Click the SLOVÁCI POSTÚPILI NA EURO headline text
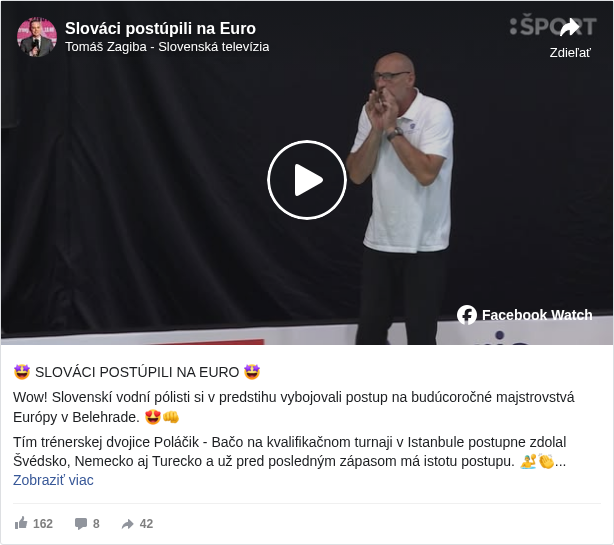Image resolution: width=614 pixels, height=545 pixels. tap(137, 372)
